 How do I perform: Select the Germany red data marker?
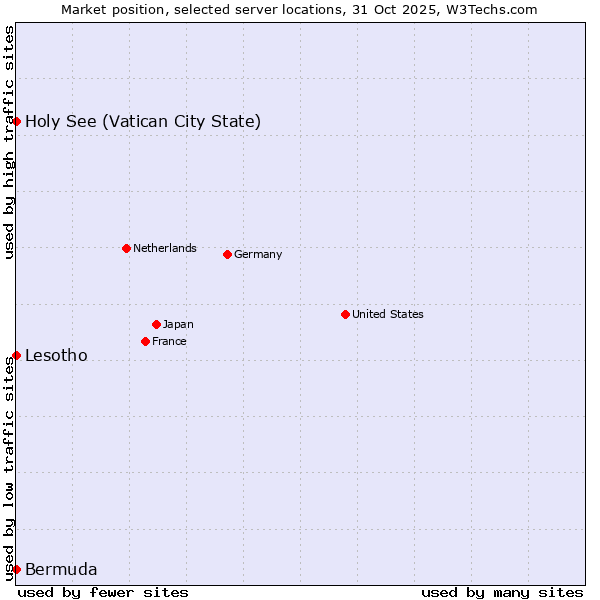pos(227,254)
